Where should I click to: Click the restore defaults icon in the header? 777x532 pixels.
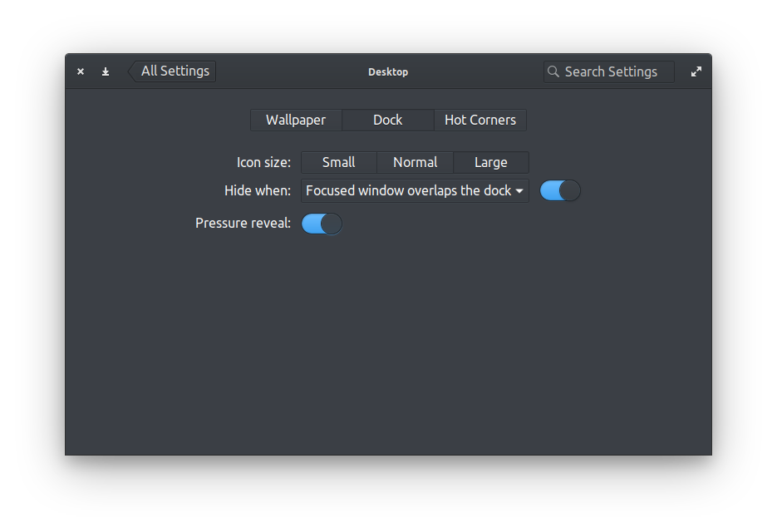coord(106,71)
